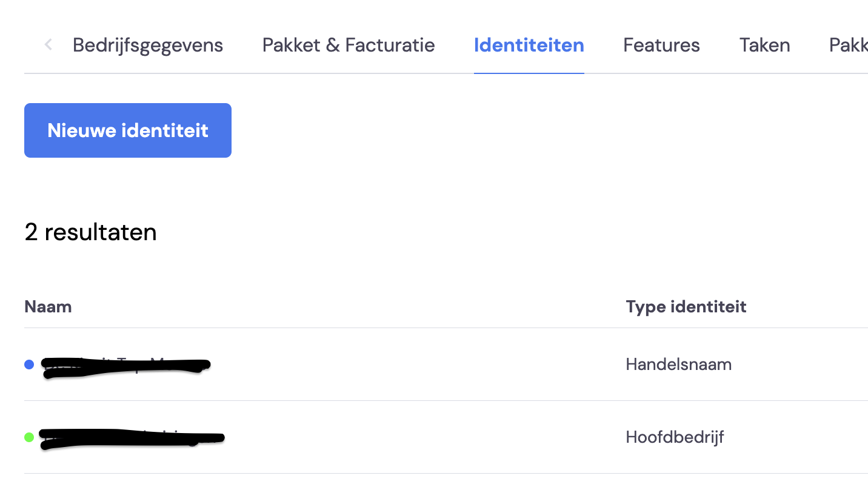Sort by the Naam column header
868x484 pixels.
[48, 306]
